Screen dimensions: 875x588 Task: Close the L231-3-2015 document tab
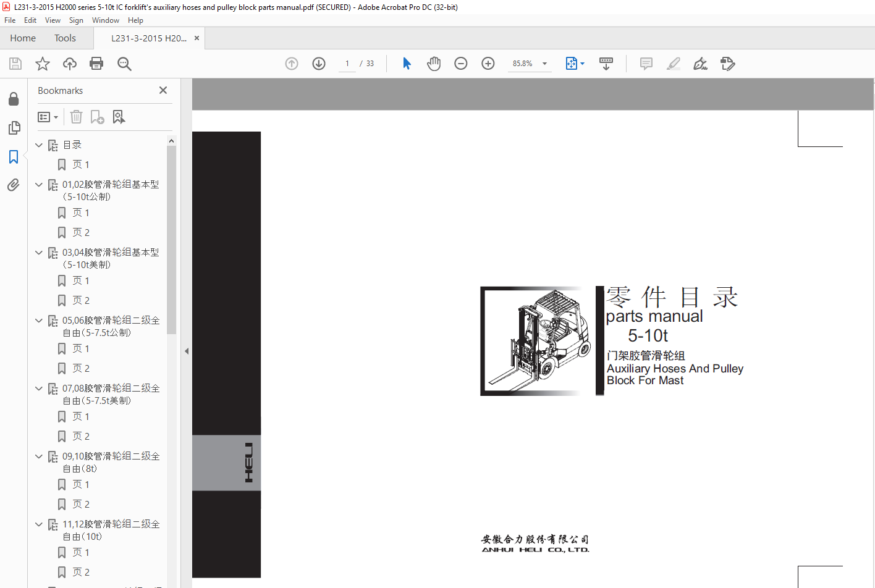point(197,38)
